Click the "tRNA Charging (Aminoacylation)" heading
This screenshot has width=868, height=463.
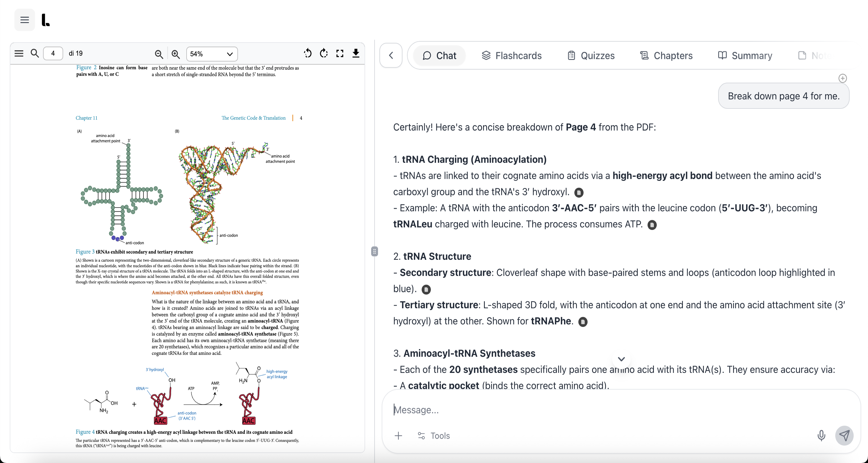(x=474, y=159)
